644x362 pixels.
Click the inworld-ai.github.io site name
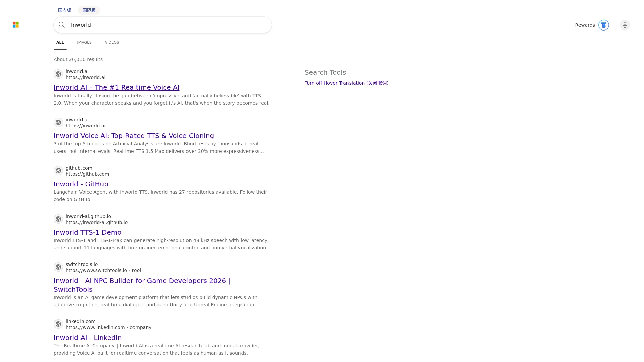[x=88, y=216]
